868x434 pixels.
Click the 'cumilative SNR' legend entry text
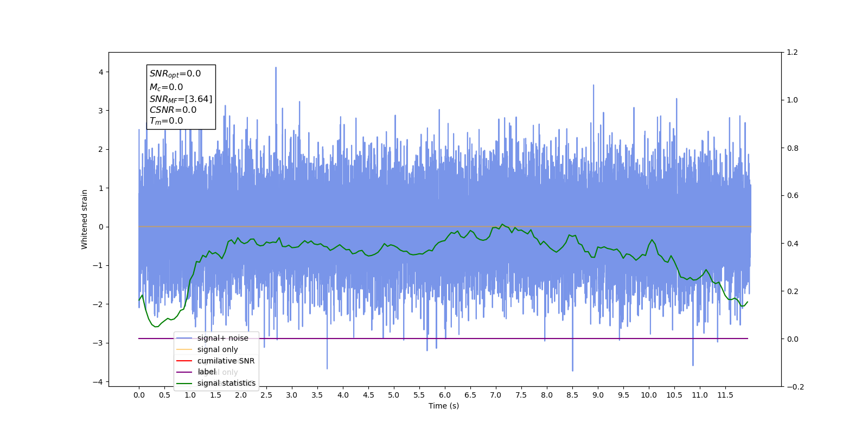tap(226, 361)
